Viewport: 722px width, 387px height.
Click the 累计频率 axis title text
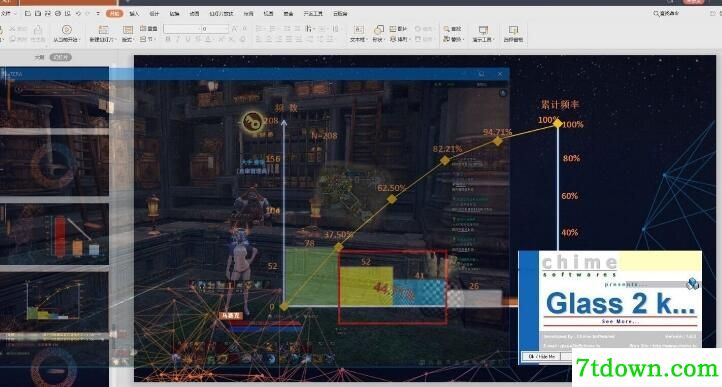pyautogui.click(x=559, y=105)
